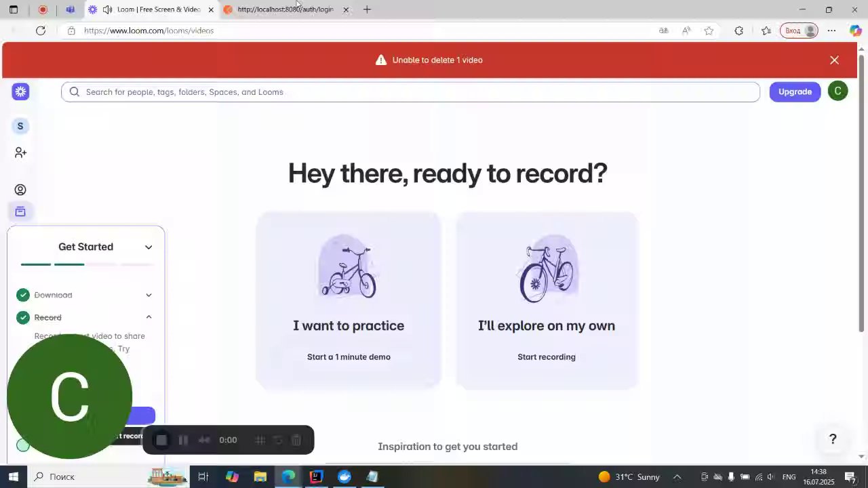This screenshot has width=868, height=488.
Task: Dismiss the 'Unable to delete 1 video' banner
Action: [834, 60]
